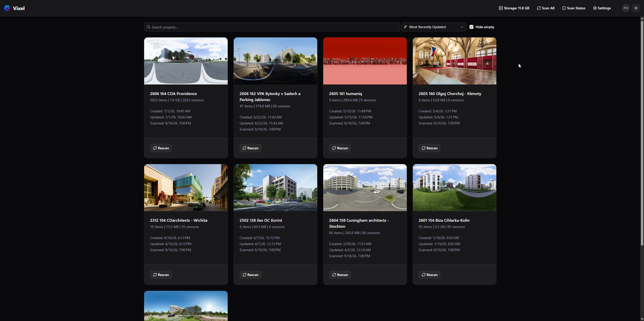
Task: Open the PO user avatar menu
Action: [626, 8]
